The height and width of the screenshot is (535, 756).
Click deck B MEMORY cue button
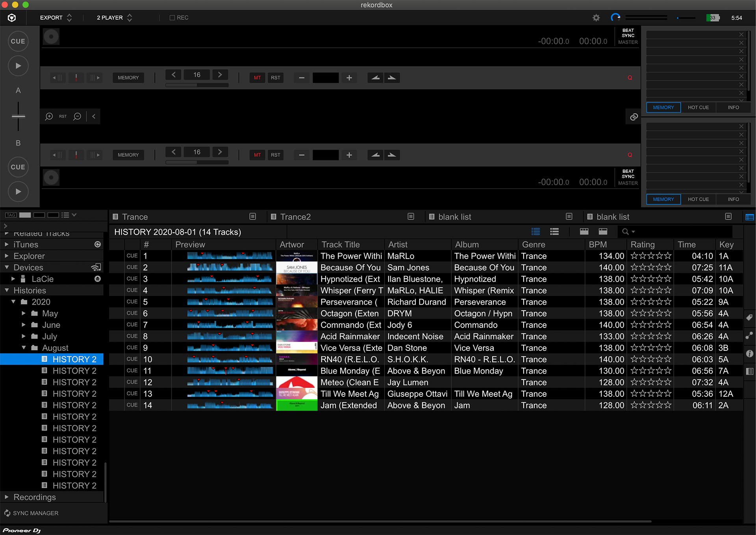point(128,155)
